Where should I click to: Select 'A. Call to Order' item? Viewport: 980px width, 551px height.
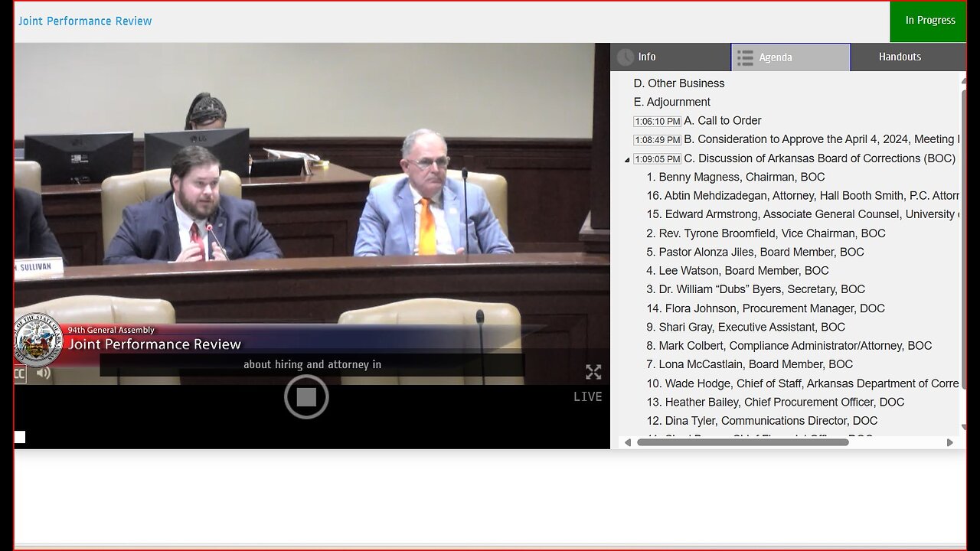point(723,121)
